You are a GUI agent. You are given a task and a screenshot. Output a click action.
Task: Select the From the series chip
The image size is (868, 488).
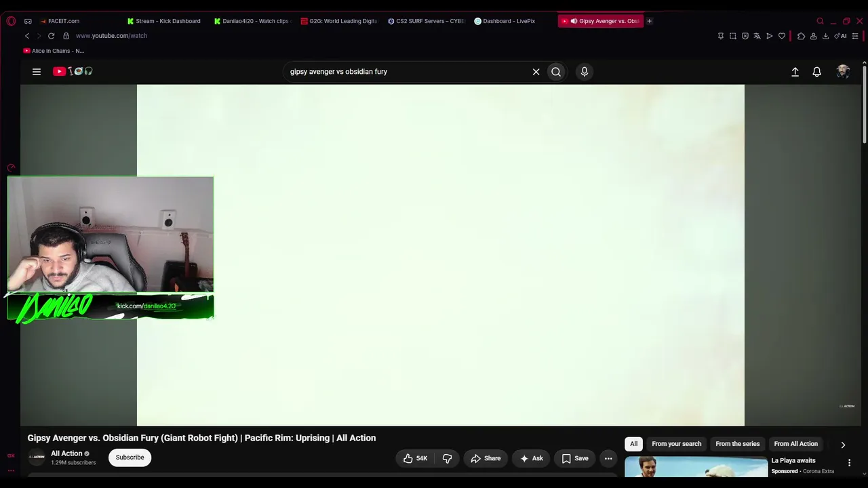point(738,444)
